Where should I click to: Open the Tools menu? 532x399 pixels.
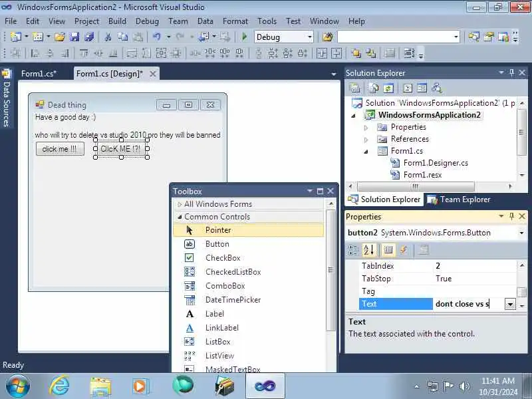point(267,21)
